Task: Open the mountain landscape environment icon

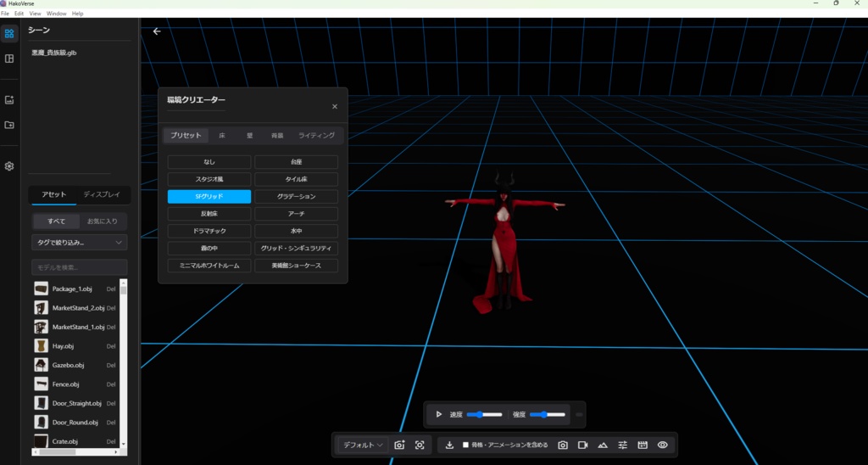Action: click(603, 445)
